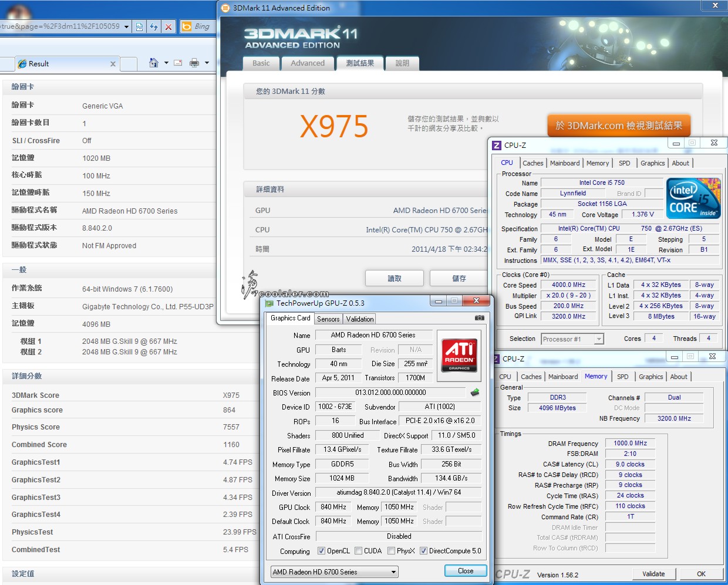Open Mainboard tab in upper CPU-Z window
This screenshot has height=585, width=728.
565,163
